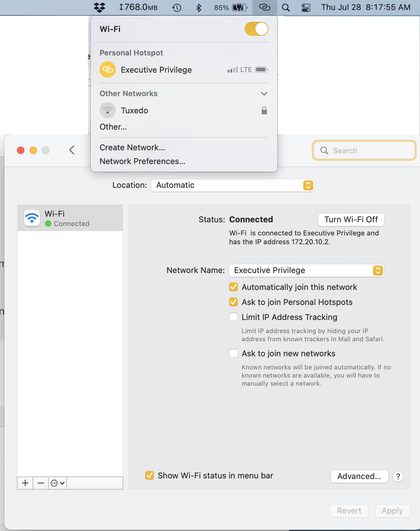Open Control Center icon in menu bar
This screenshot has width=420, height=531.
306,8
